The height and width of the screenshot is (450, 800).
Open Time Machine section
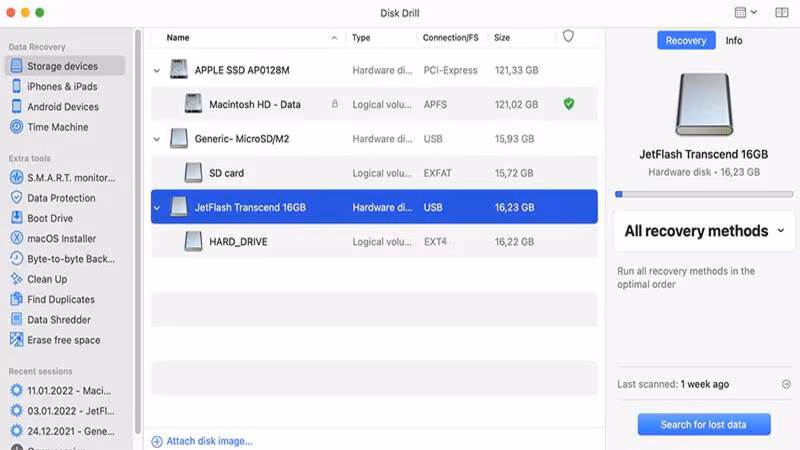point(49,127)
